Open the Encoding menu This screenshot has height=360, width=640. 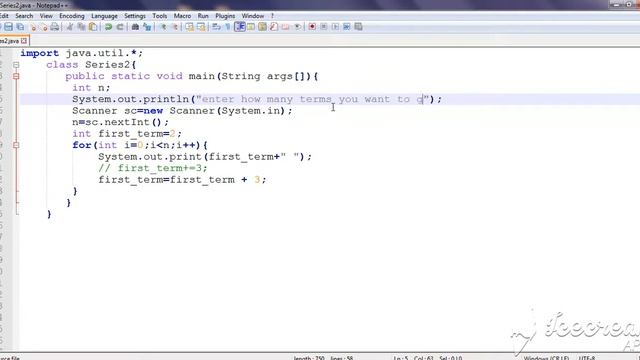click(72, 16)
